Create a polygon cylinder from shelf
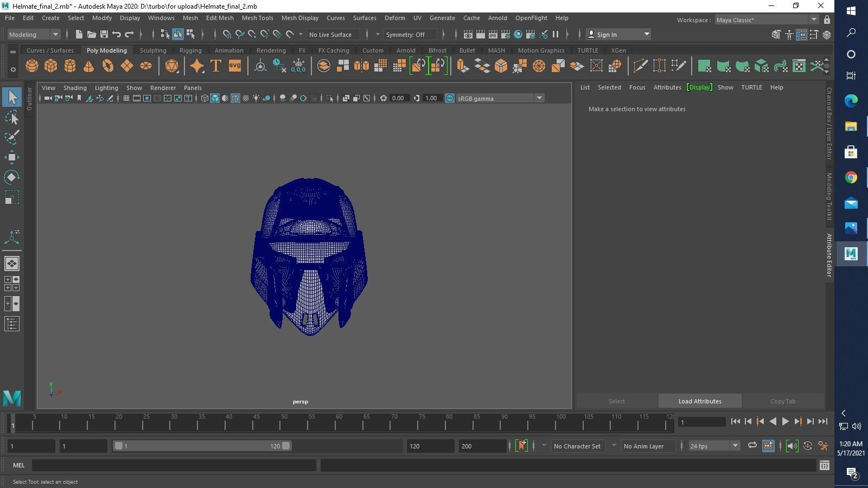This screenshot has width=868, height=488. pos(70,66)
